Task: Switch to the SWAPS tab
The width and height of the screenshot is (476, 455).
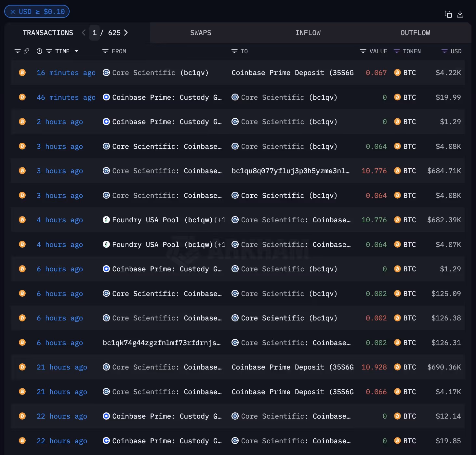Action: [201, 33]
